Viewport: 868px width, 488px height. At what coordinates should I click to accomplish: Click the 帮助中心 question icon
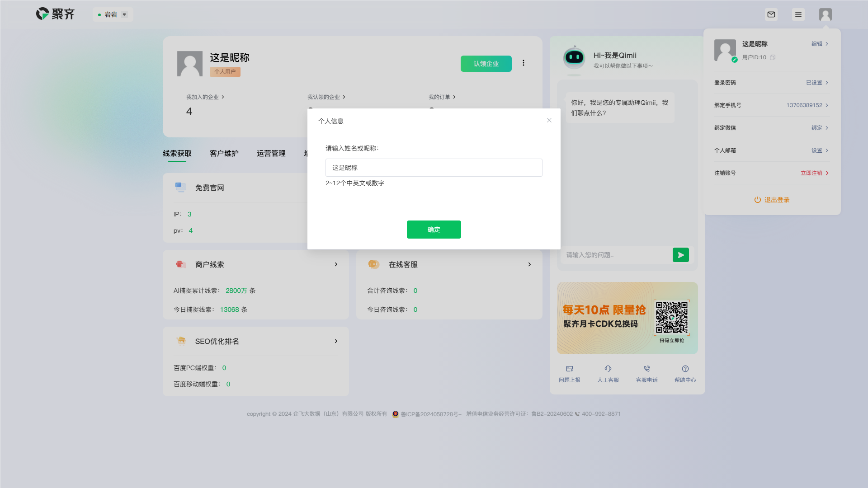685,369
